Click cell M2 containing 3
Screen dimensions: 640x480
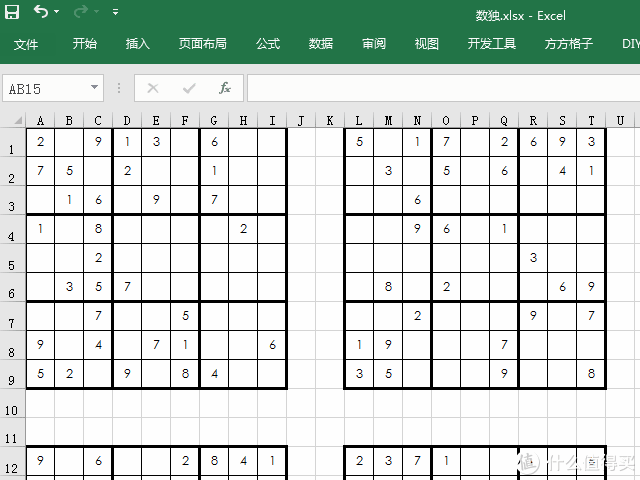click(388, 171)
